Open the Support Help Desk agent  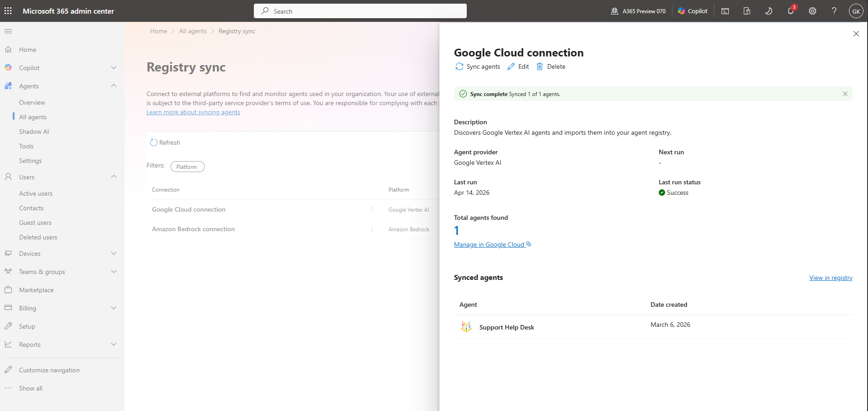coord(507,327)
